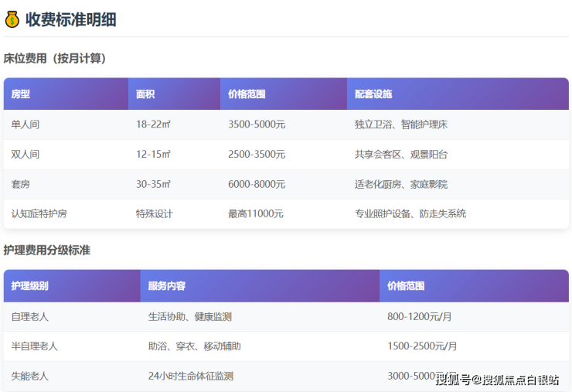Select the 双人间 row label
The height and width of the screenshot is (392, 572).
coord(25,155)
